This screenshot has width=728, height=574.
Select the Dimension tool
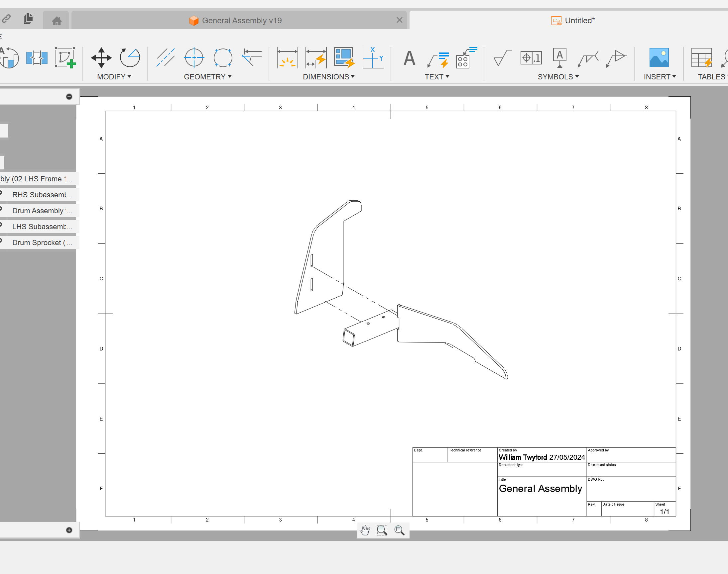click(287, 58)
